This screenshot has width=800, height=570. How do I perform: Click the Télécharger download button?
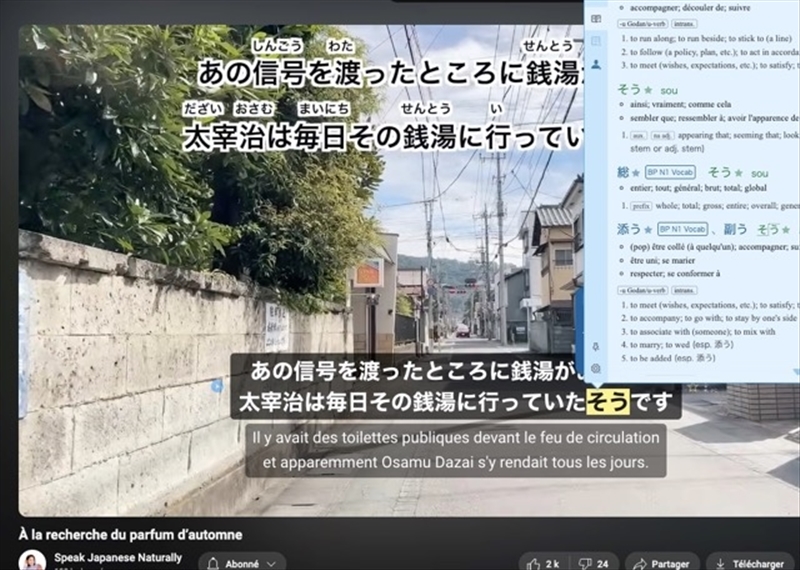click(750, 563)
